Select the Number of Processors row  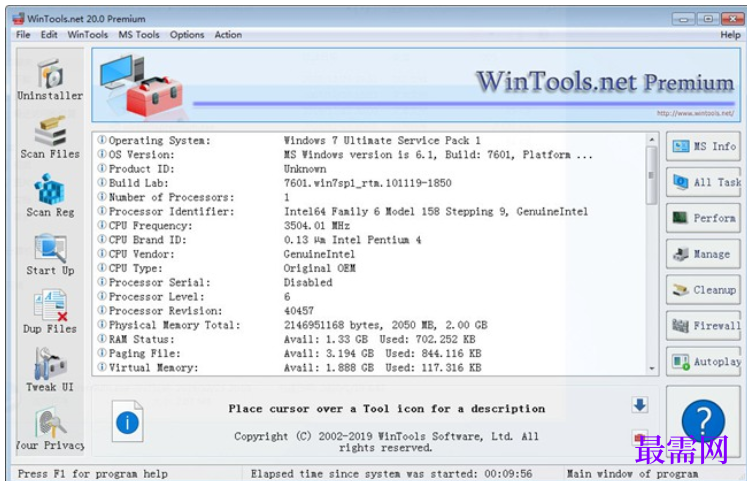tap(369, 197)
